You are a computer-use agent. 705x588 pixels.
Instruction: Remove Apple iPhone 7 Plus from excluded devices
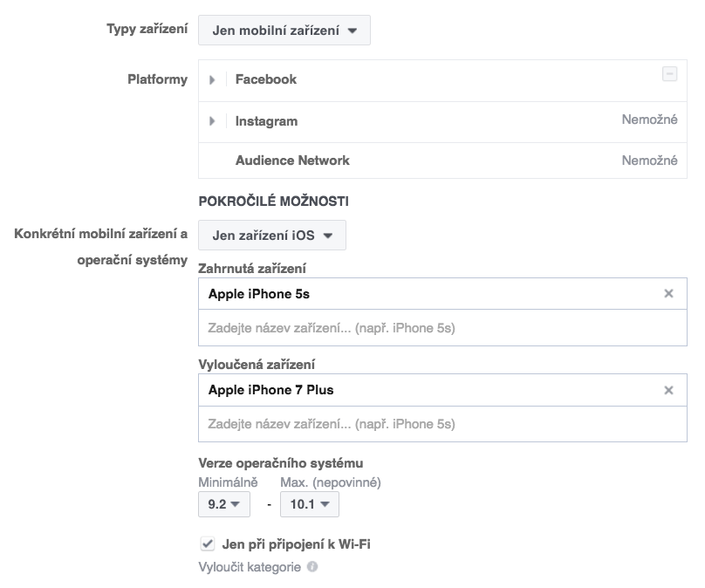(x=668, y=390)
